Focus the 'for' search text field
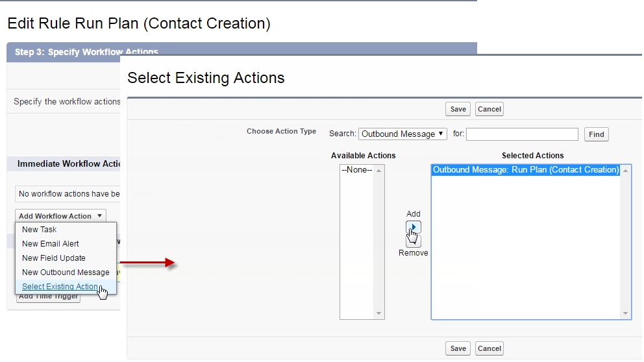This screenshot has height=362, width=644. 522,134
